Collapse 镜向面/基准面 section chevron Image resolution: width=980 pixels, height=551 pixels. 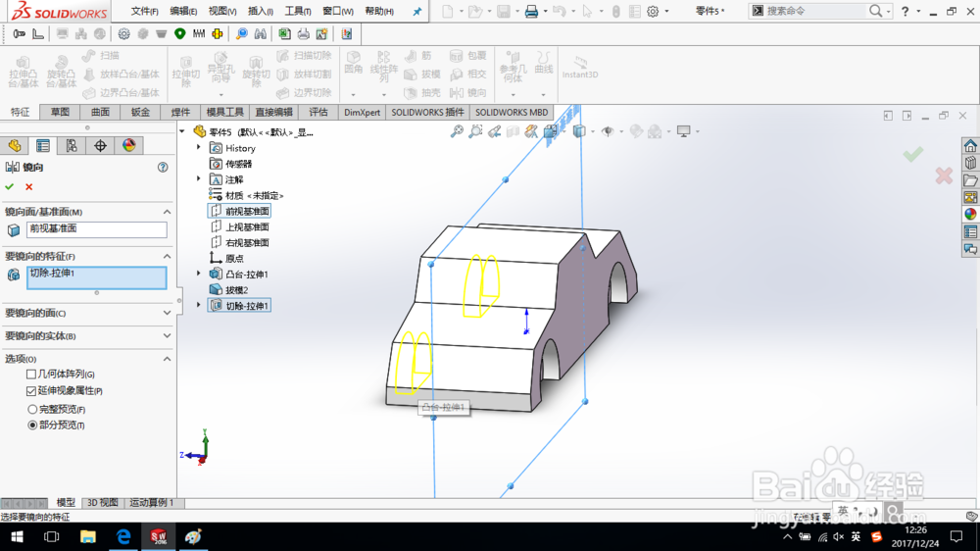(167, 212)
